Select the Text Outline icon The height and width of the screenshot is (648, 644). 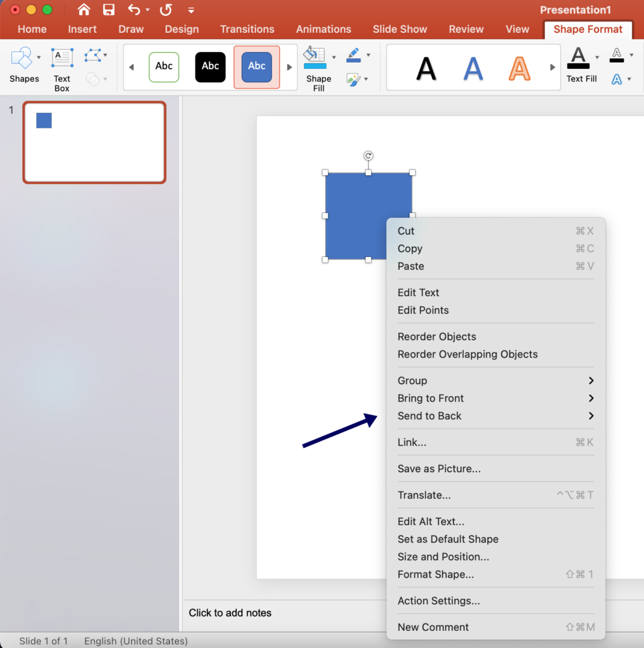pyautogui.click(x=616, y=56)
